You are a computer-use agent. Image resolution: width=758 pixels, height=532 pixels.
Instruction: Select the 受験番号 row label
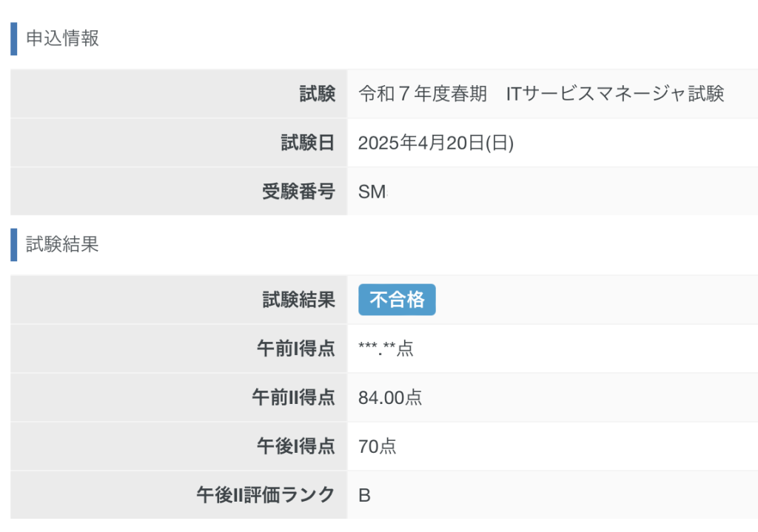tap(298, 192)
